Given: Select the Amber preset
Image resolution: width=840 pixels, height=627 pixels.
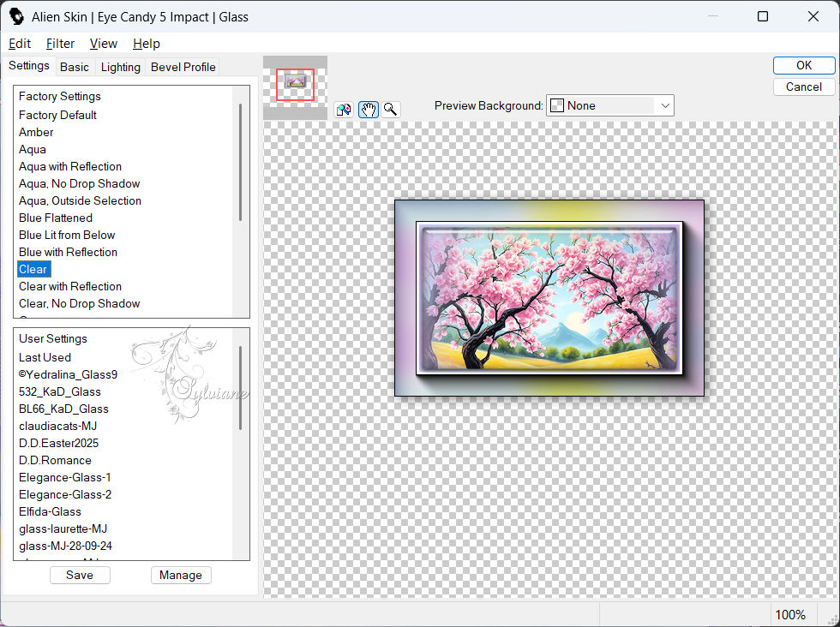Looking at the screenshot, I should (36, 132).
